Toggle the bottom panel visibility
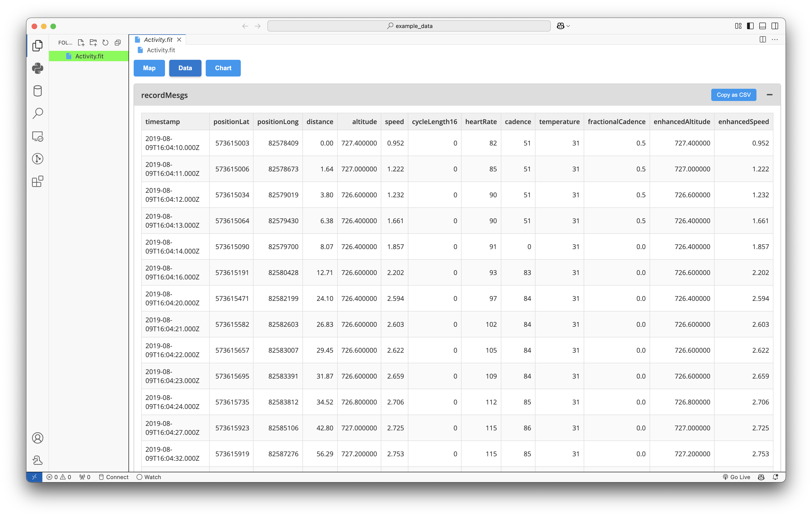This screenshot has width=812, height=517. tap(762, 26)
